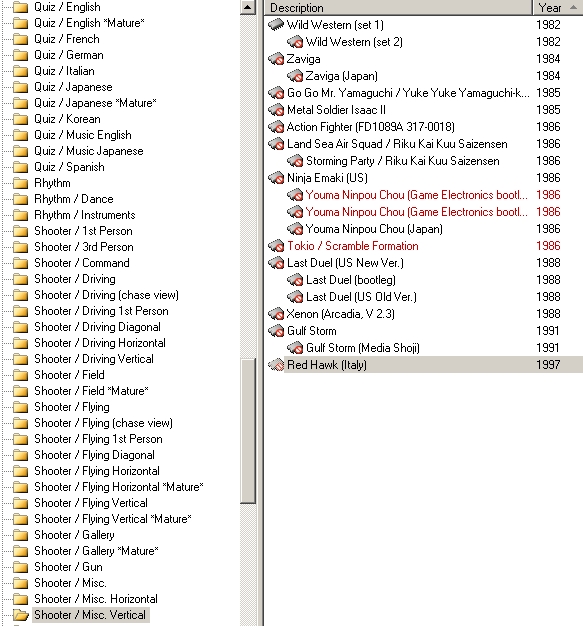The height and width of the screenshot is (626, 583).
Task: Select the red Tokio / Scramble Formation entry
Action: tap(353, 246)
